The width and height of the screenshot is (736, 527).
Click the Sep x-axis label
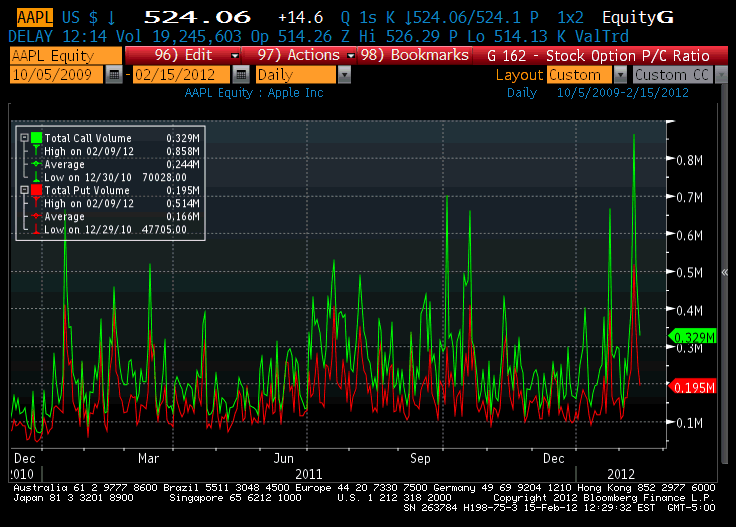tap(420, 458)
